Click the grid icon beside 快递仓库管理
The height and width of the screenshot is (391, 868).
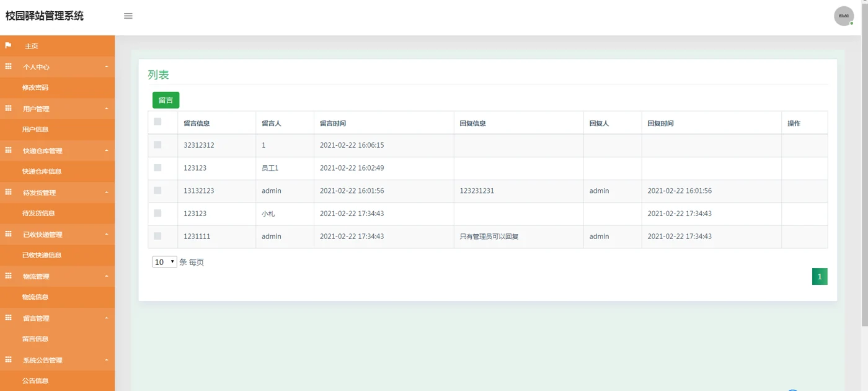pyautogui.click(x=9, y=150)
